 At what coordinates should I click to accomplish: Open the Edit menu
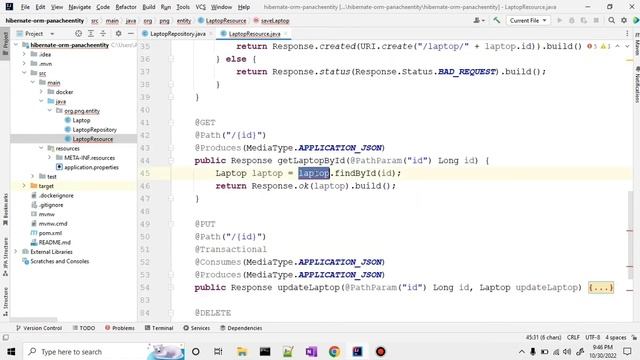click(x=40, y=7)
